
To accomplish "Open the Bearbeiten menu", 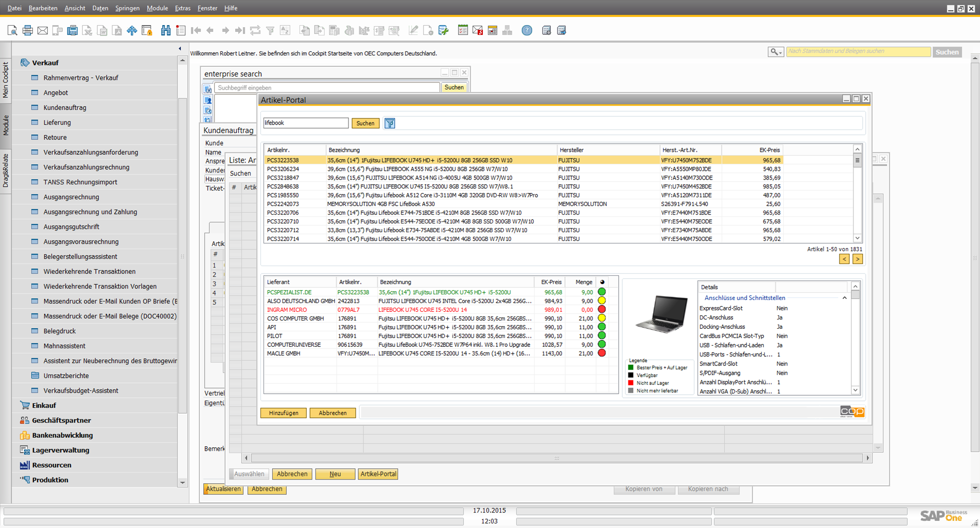I will click(x=43, y=8).
